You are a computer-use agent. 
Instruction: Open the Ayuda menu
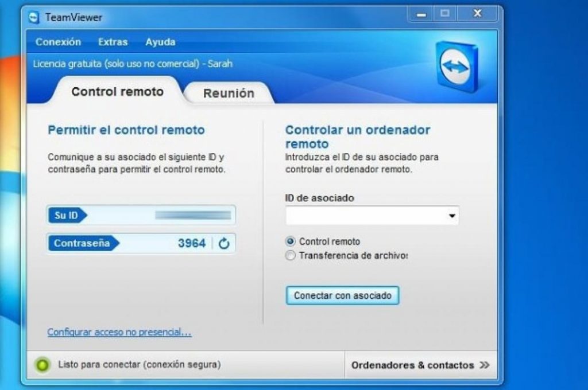pos(160,42)
